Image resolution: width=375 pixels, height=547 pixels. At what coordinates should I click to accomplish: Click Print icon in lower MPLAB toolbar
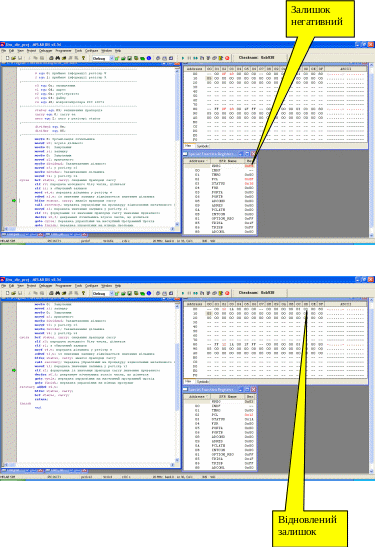(x=51, y=293)
